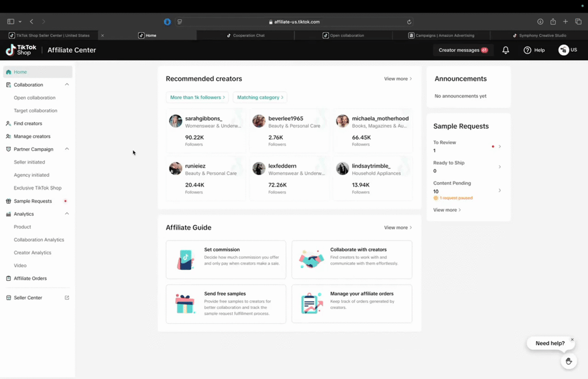Go back with the browser back arrow
The width and height of the screenshot is (588, 379).
click(32, 22)
